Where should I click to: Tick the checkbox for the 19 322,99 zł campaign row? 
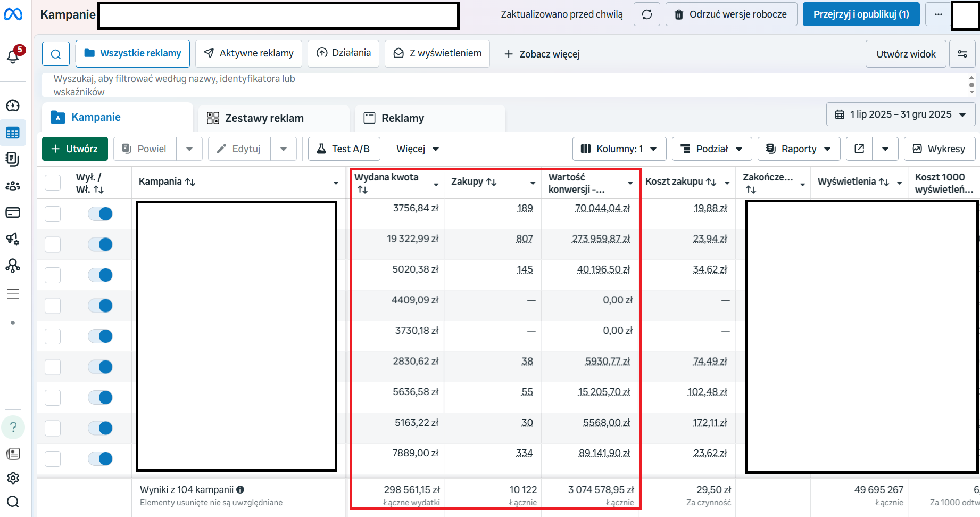pyautogui.click(x=53, y=244)
